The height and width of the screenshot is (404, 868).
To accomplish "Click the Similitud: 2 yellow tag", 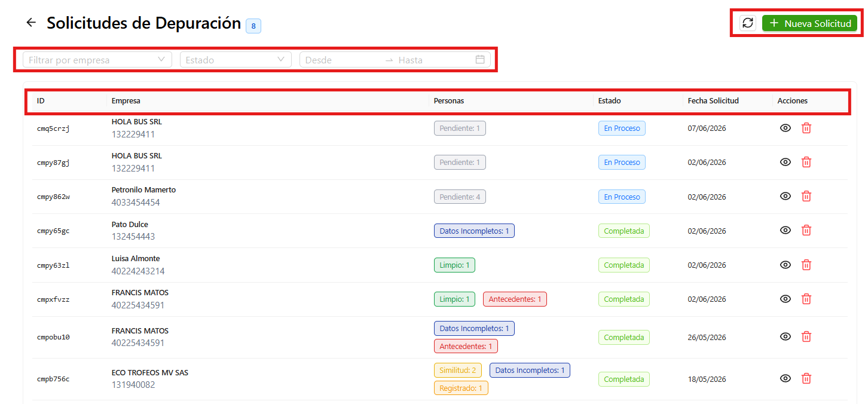I will point(458,371).
